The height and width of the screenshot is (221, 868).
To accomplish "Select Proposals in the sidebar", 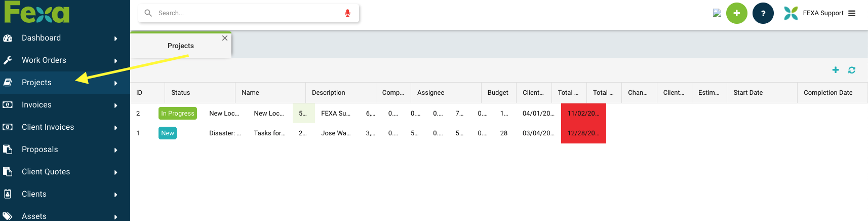I will (x=40, y=150).
